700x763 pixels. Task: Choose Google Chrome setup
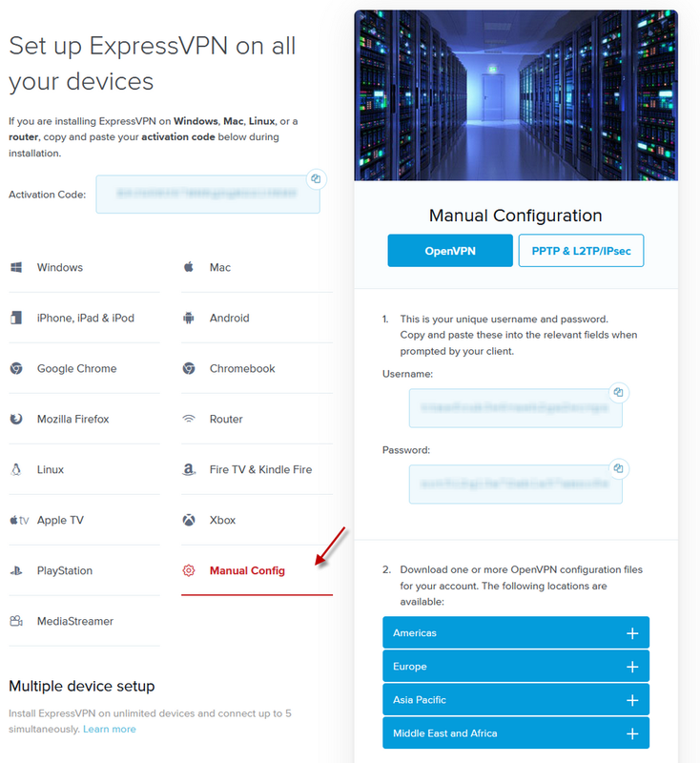tap(84, 369)
